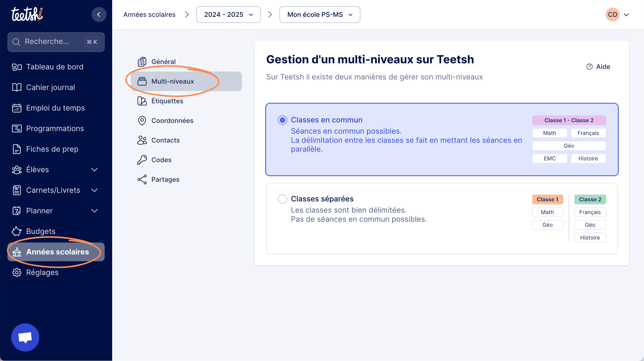
Task: Open Tableau de bord dashboard icon
Action: (x=17, y=67)
